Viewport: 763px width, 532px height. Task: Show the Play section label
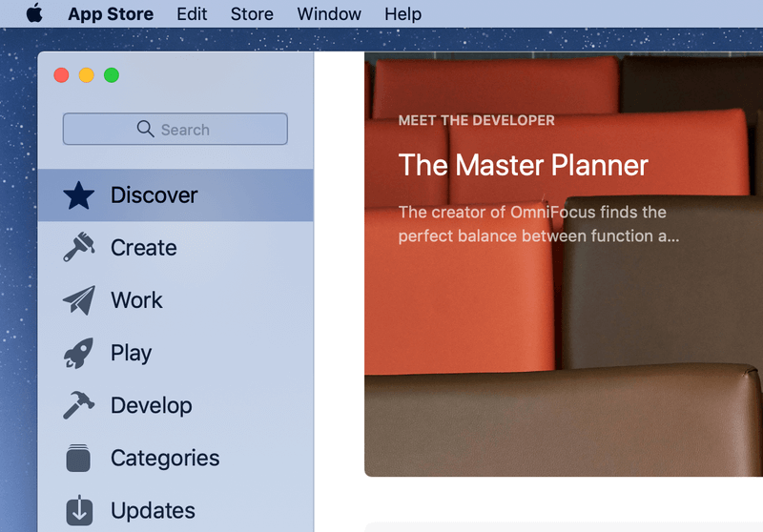point(131,353)
